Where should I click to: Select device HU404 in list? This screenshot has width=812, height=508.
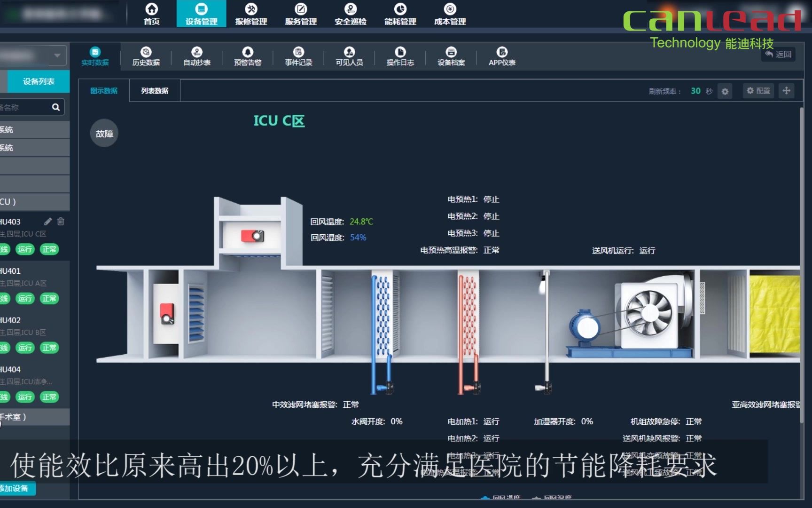click(x=35, y=383)
